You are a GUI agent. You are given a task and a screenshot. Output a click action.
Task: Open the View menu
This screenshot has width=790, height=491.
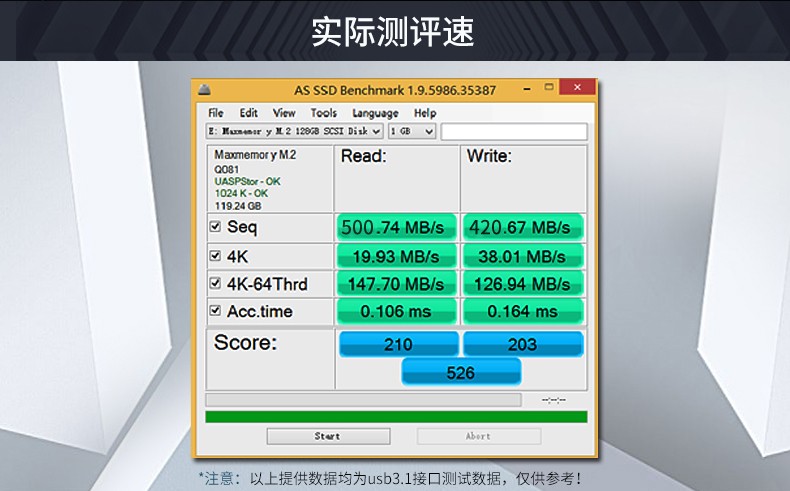point(284,113)
